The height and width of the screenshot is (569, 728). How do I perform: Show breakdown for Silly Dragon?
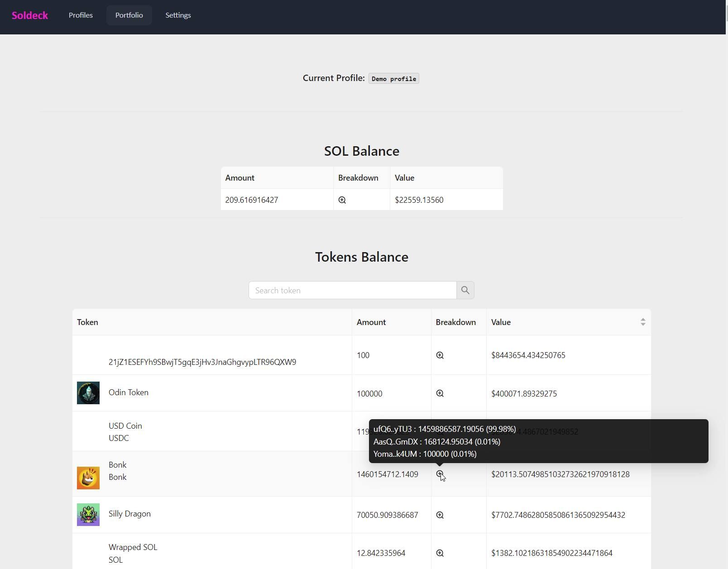pos(440,515)
